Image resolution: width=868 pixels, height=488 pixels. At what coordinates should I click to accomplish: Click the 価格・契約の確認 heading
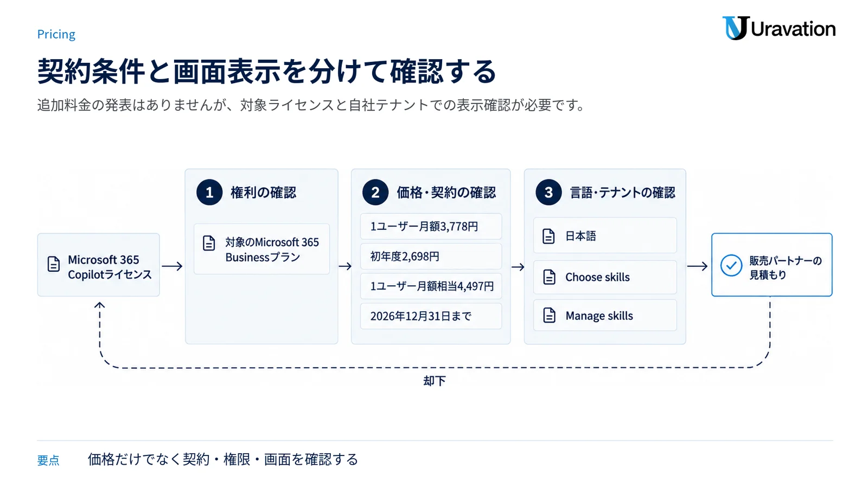click(x=446, y=192)
